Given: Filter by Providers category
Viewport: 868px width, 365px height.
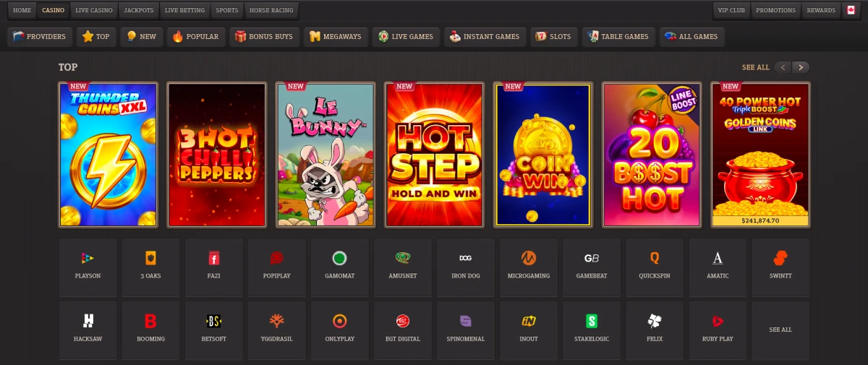Looking at the screenshot, I should click(x=40, y=36).
